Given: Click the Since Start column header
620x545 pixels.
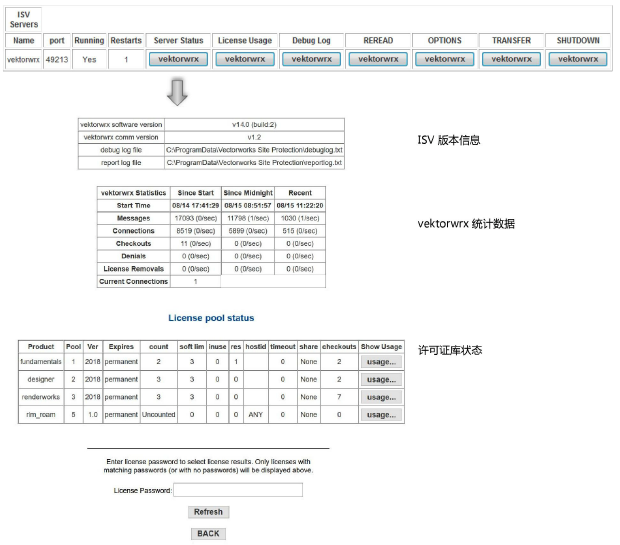Looking at the screenshot, I should click(x=196, y=193).
